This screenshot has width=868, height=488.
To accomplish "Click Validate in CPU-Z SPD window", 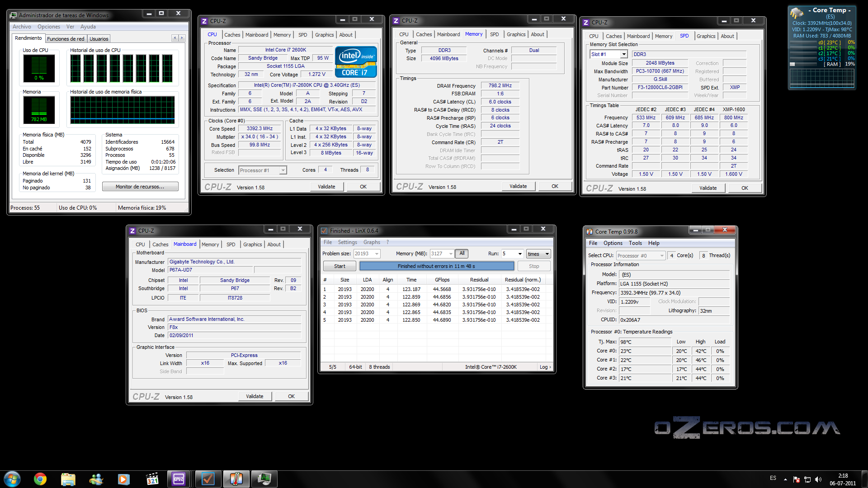I will tap(708, 188).
